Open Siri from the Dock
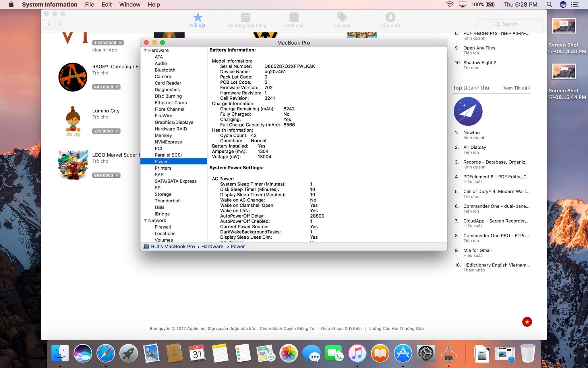This screenshot has width=588, height=368. click(83, 353)
